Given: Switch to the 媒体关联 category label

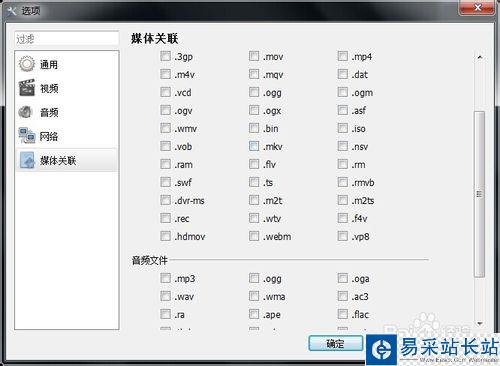Looking at the screenshot, I should pyautogui.click(x=58, y=161).
